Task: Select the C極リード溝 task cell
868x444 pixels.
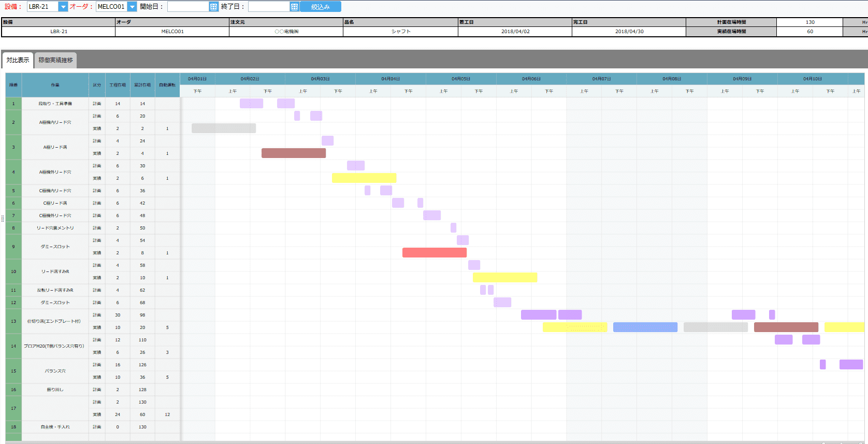Action: 55,203
